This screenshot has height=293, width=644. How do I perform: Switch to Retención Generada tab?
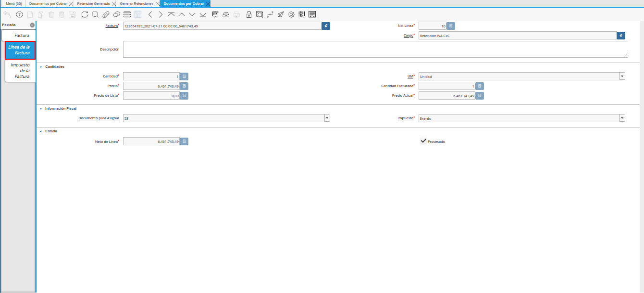pyautogui.click(x=93, y=3)
